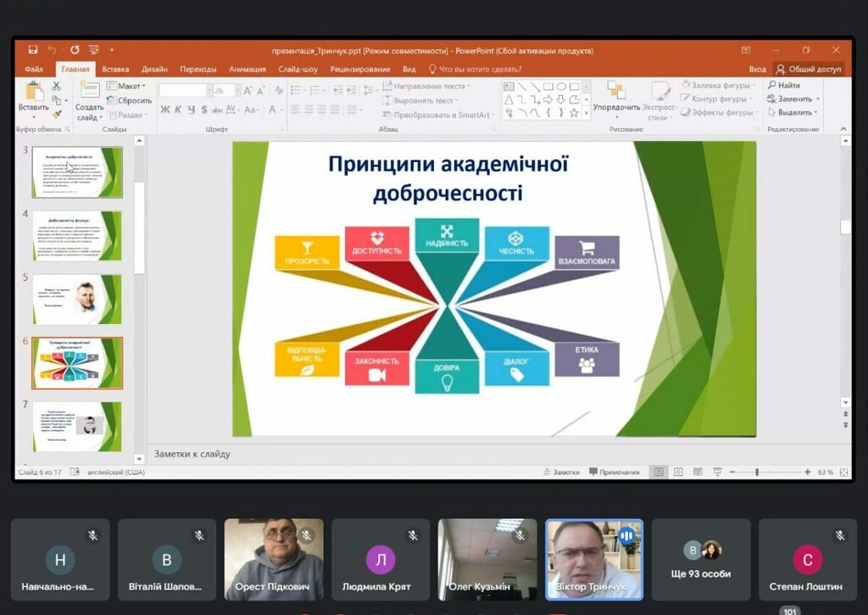Start slideshow from status bar icon
Viewport: 868px width, 615px height.
pyautogui.click(x=717, y=472)
